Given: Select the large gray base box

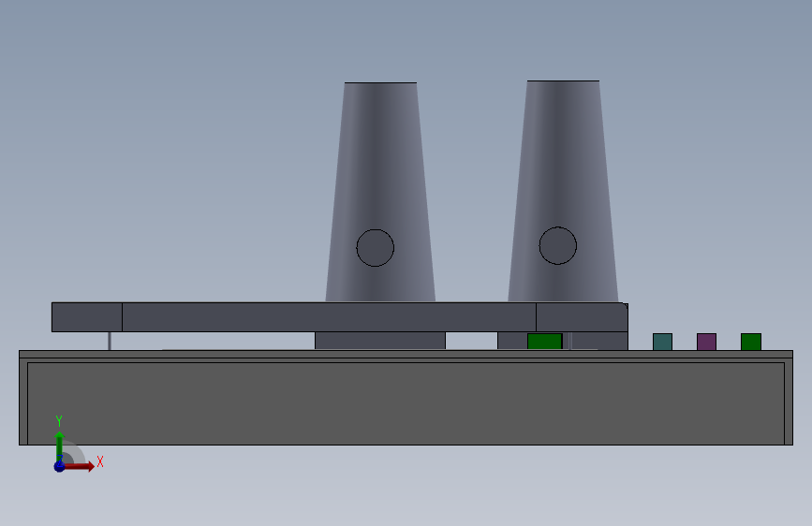Looking at the screenshot, I should (x=406, y=398).
